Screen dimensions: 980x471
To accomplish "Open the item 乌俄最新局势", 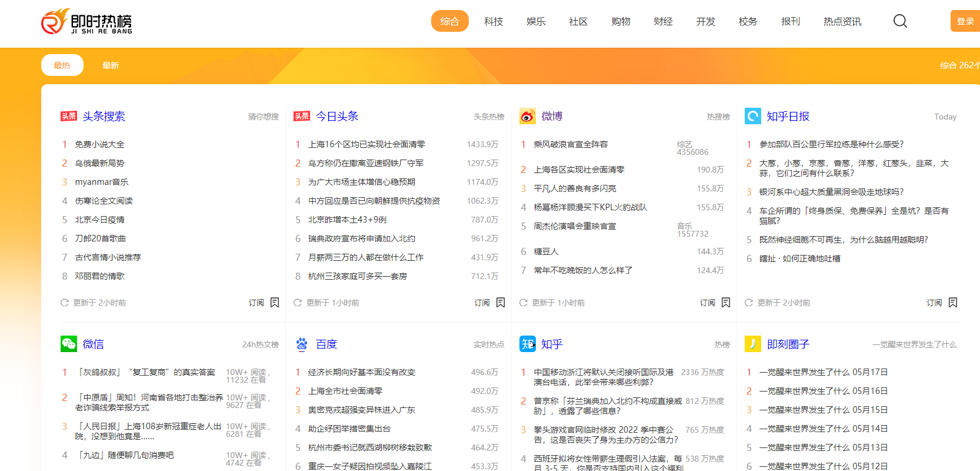I will 99,163.
